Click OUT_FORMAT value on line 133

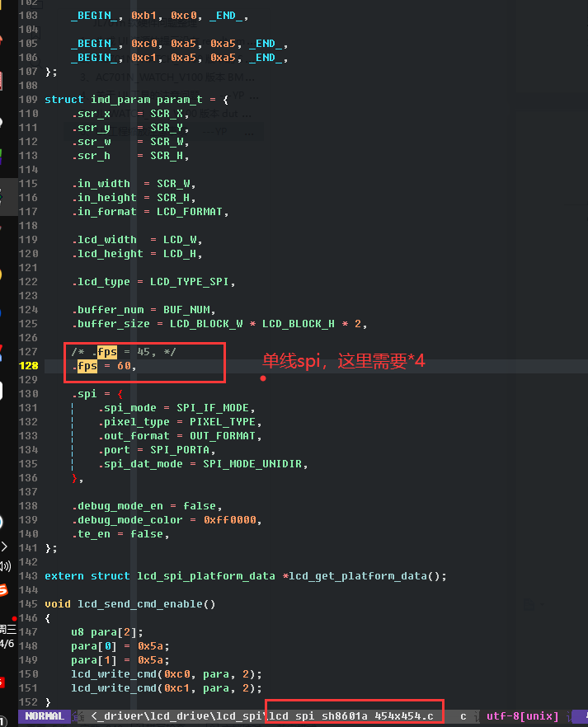(223, 436)
